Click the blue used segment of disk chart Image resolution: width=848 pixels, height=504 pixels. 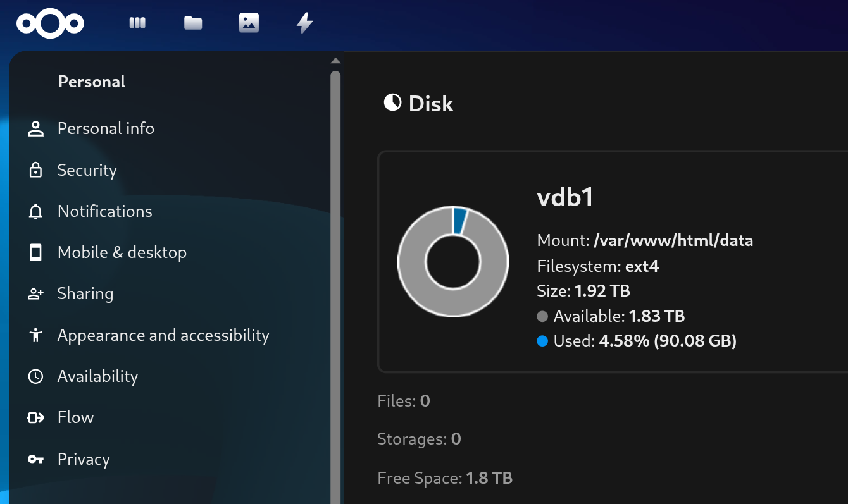459,221
